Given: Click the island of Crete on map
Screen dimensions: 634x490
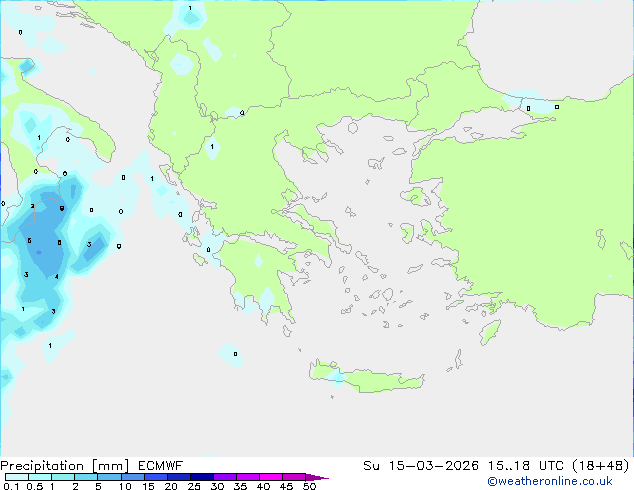Looking at the screenshot, I should tap(366, 378).
